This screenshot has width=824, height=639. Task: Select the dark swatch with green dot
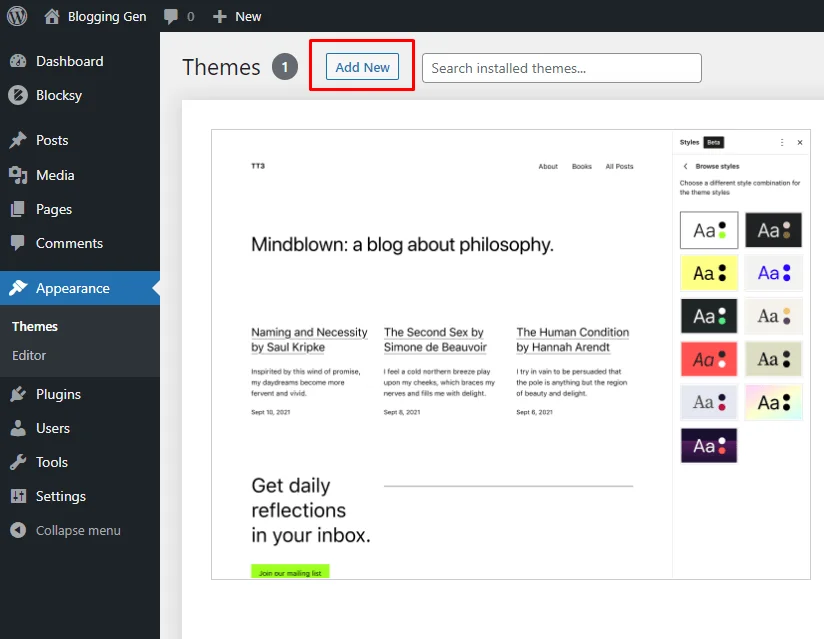click(709, 316)
